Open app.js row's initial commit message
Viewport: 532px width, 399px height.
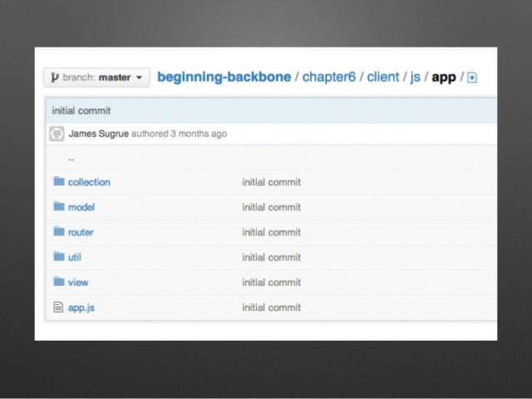[x=272, y=307]
